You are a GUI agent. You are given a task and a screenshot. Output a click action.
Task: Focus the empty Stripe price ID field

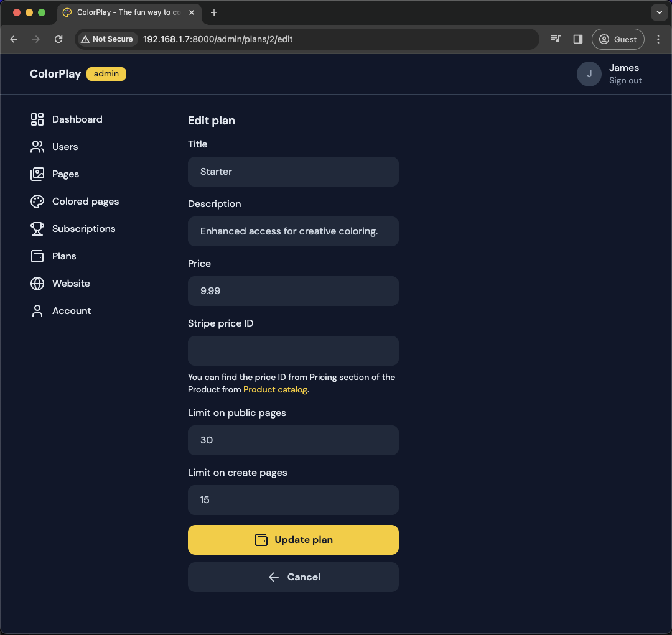293,351
